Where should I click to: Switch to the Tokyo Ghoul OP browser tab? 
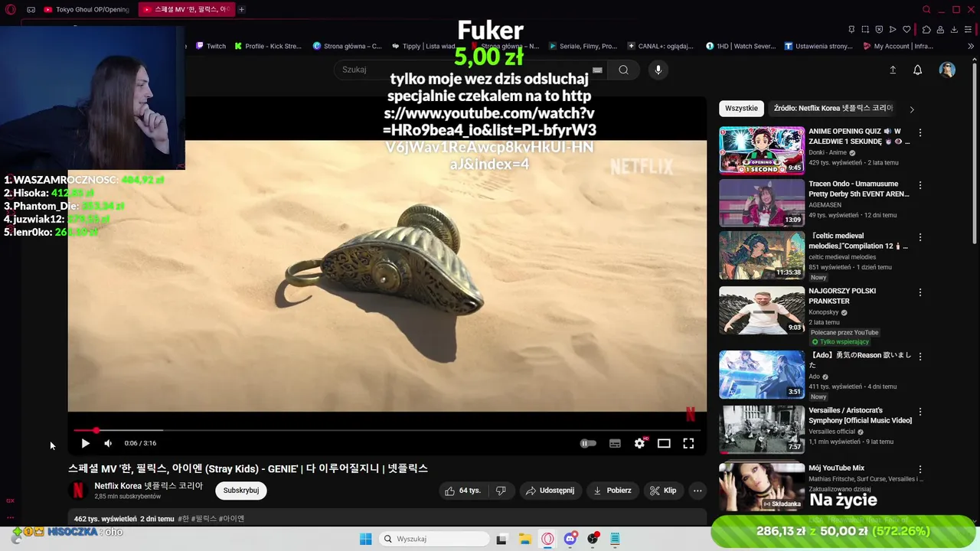click(x=87, y=9)
